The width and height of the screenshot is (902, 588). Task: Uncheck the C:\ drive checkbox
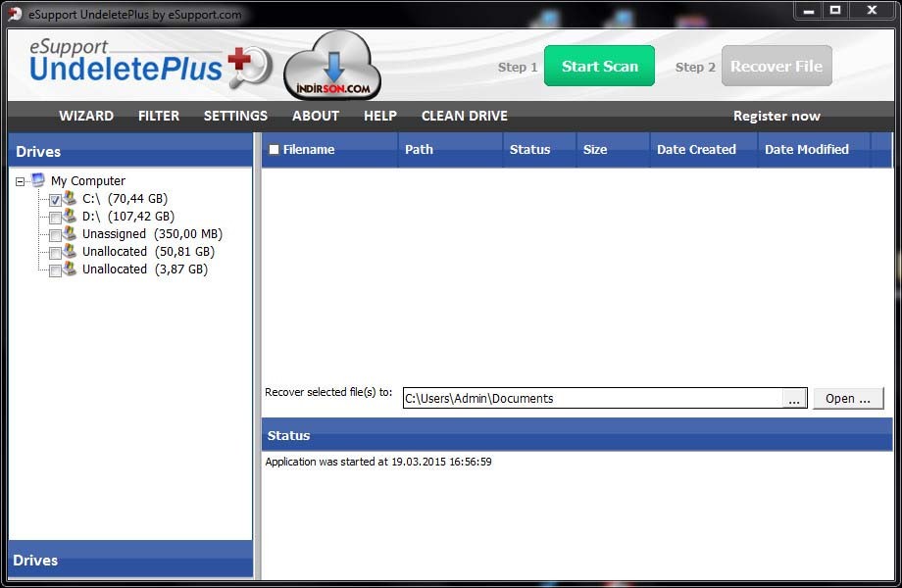pos(55,200)
